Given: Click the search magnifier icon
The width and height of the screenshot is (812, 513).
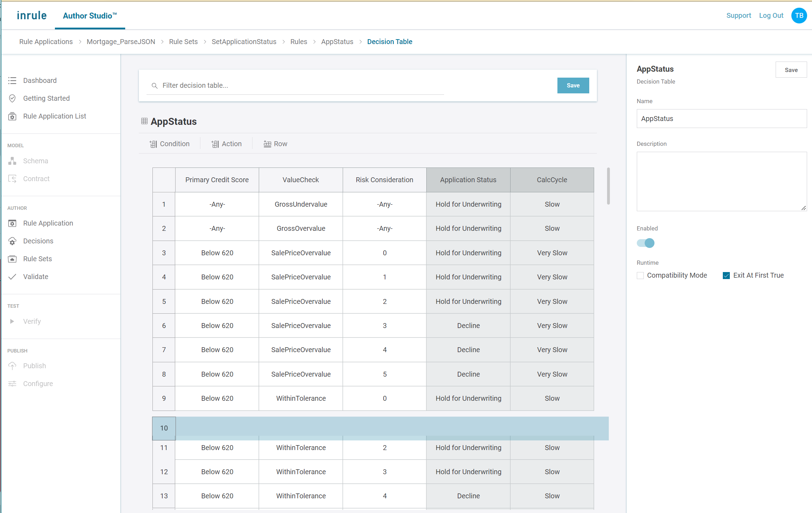Looking at the screenshot, I should pyautogui.click(x=154, y=86).
